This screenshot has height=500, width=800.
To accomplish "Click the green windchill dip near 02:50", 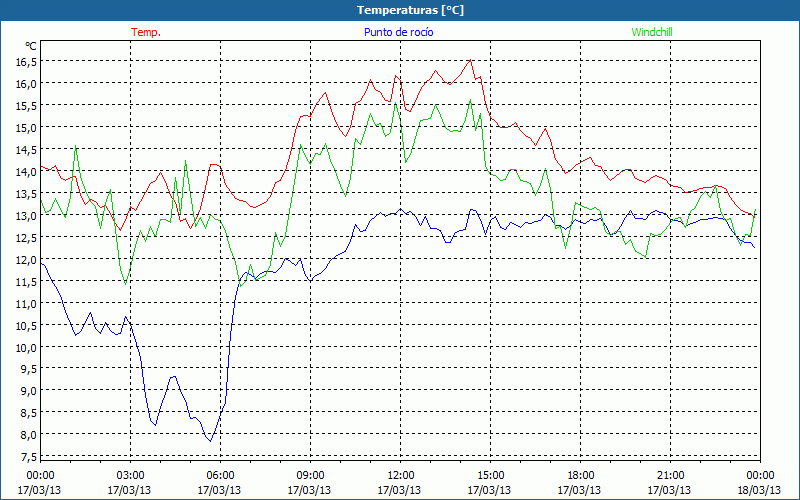I will pyautogui.click(x=125, y=284).
